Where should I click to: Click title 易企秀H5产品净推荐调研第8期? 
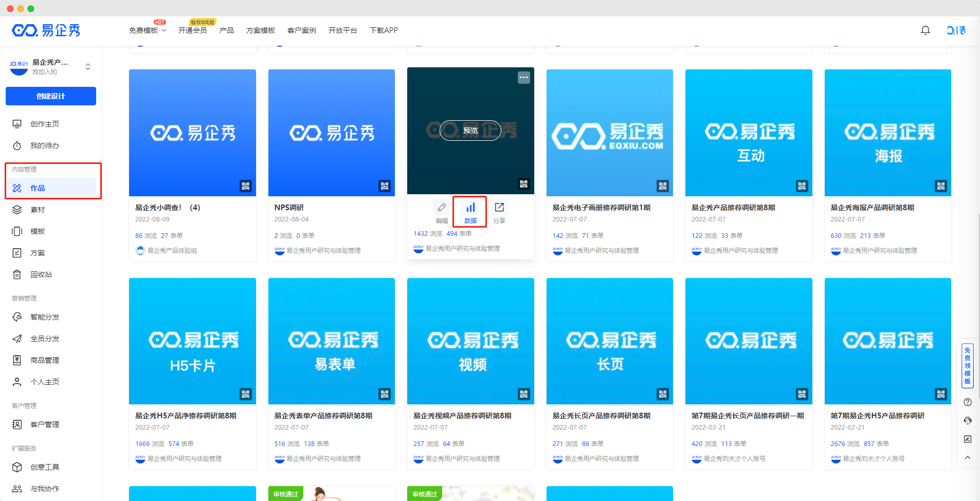coord(186,416)
